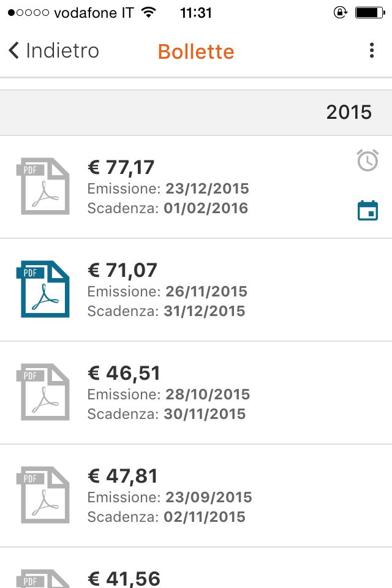Go back with the Indietro button
Image resolution: width=392 pixels, height=588 pixels.
tap(62, 51)
